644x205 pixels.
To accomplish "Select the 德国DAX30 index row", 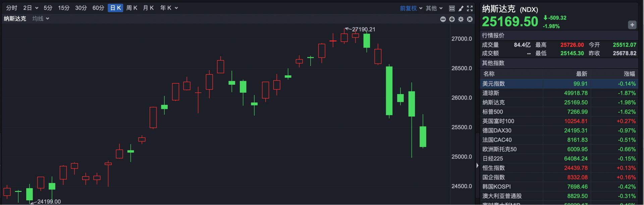I will point(559,131).
